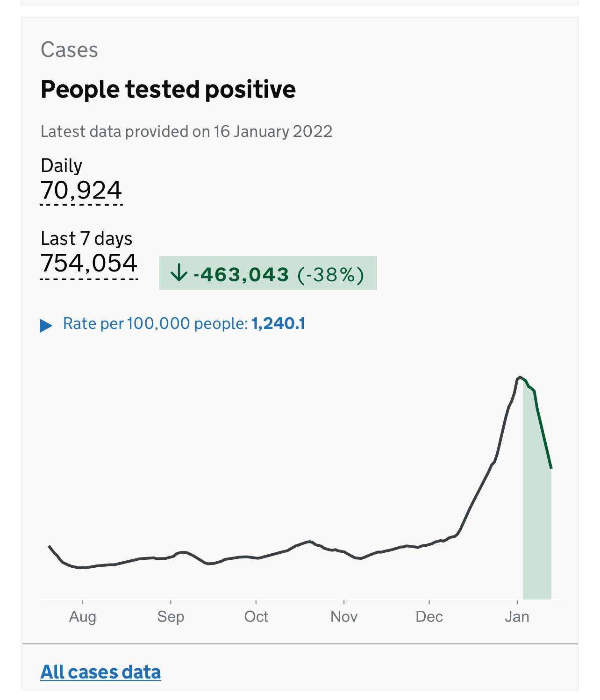Expand the rate per 100,000 people triangle
The image size is (600, 700).
click(x=46, y=325)
